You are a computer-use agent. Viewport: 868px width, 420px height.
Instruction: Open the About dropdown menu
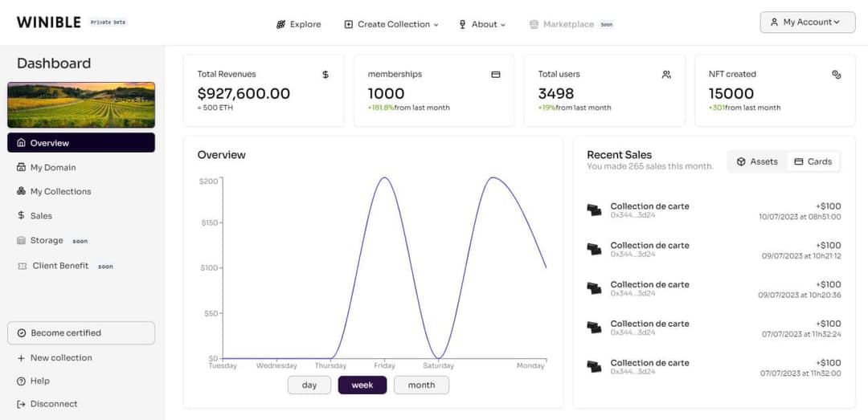[482, 25]
